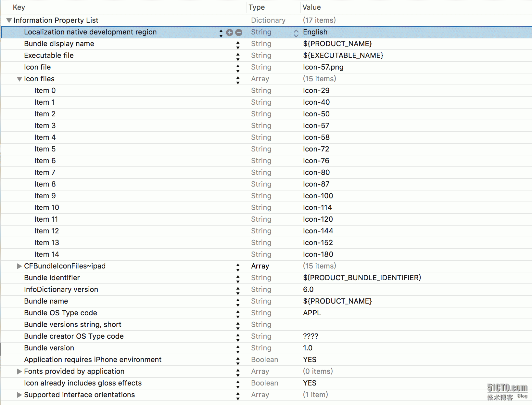The height and width of the screenshot is (405, 532).
Task: Select the Item 1 row
Action: click(x=266, y=102)
